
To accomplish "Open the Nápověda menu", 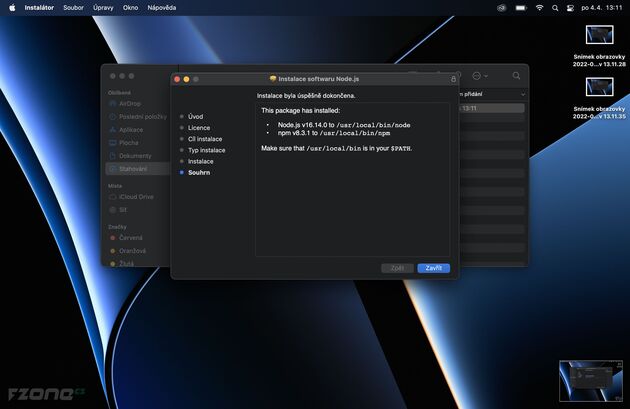I will [161, 7].
